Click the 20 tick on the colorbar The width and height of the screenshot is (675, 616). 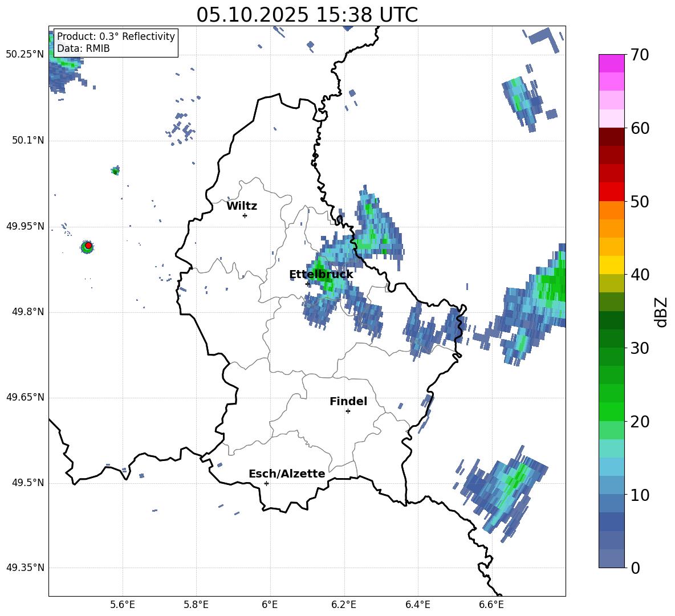click(x=639, y=422)
